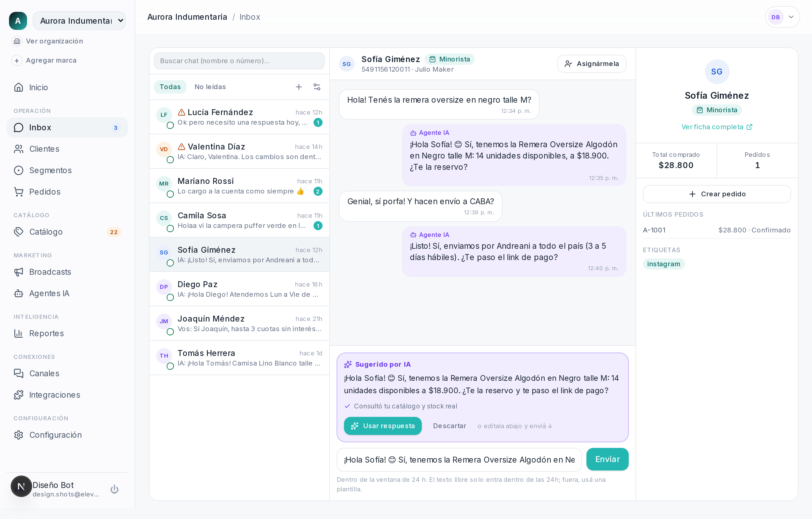Viewport: 812px width, 519px height.
Task: Send the message with Enviar
Action: pyautogui.click(x=607, y=459)
